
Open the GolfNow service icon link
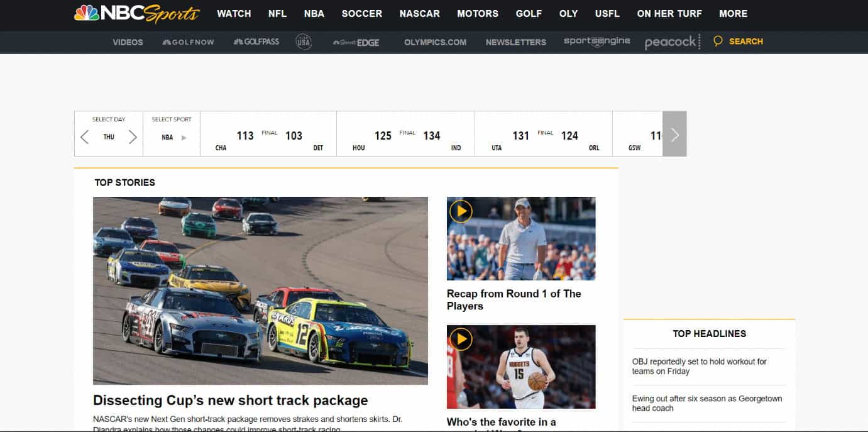click(187, 42)
